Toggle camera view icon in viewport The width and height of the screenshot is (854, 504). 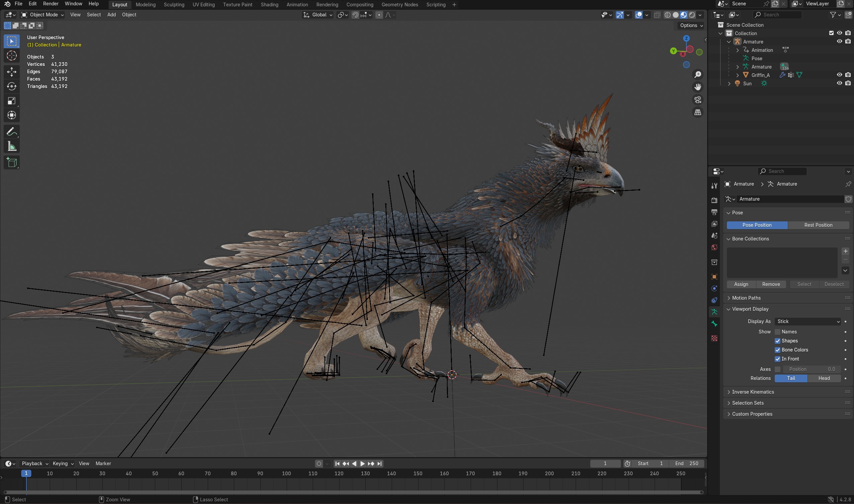(698, 100)
